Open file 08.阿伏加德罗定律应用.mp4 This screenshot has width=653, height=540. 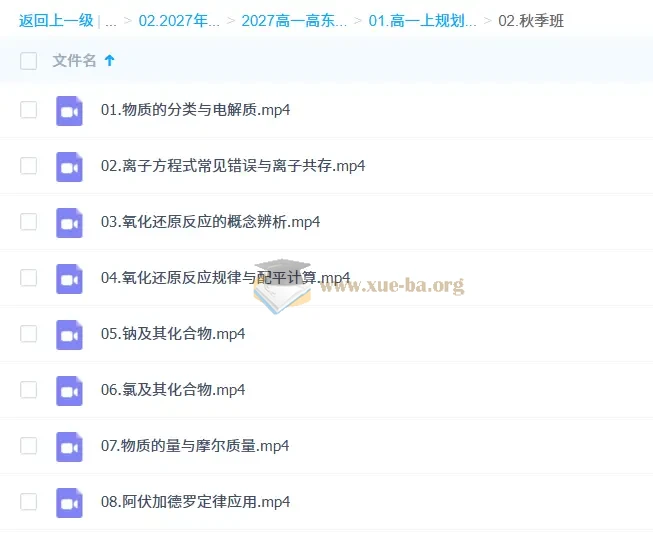195,502
